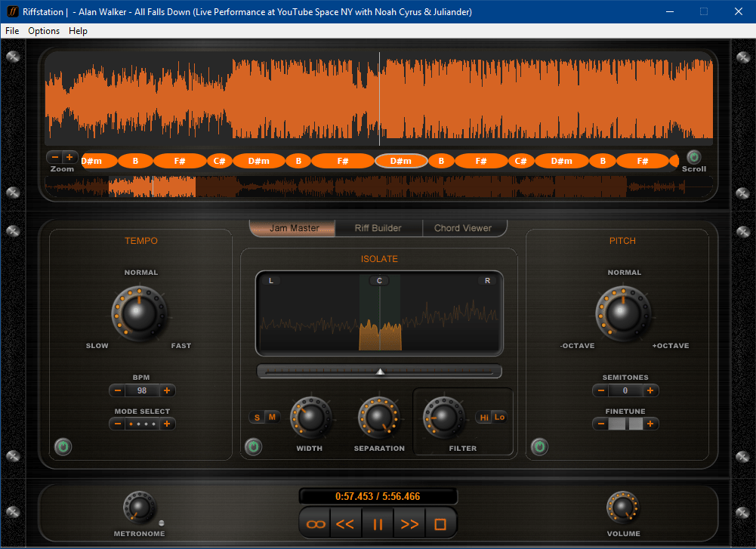This screenshot has width=756, height=549.
Task: Select the last F# chord marker
Action: click(x=643, y=161)
